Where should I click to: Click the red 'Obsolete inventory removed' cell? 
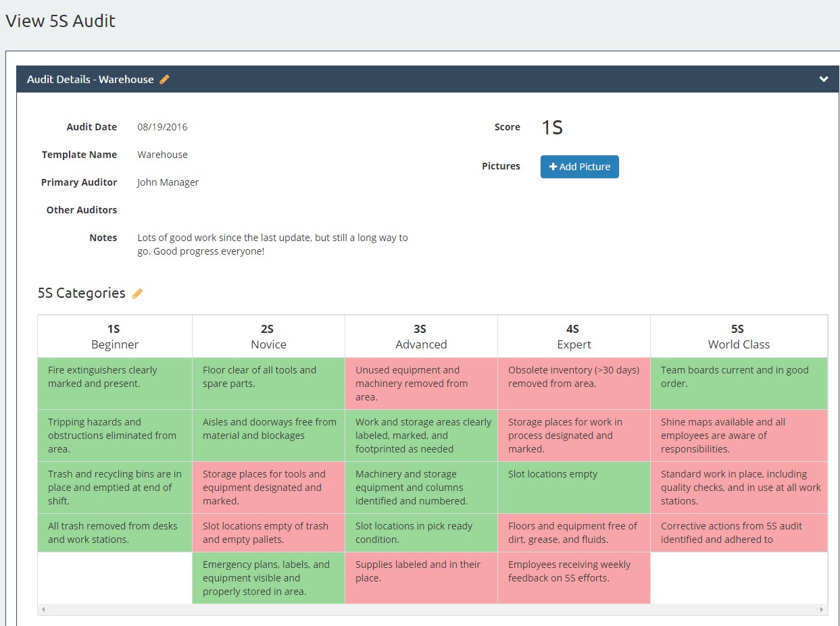point(573,383)
